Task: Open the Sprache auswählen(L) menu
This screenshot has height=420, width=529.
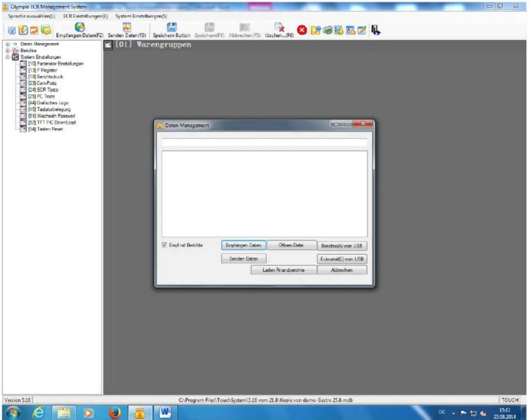Action: pos(31,16)
